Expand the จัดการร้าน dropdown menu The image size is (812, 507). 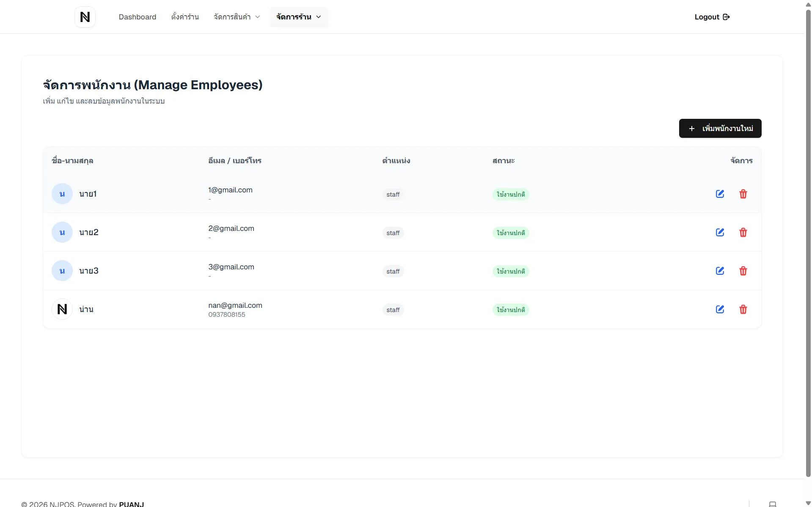[299, 17]
